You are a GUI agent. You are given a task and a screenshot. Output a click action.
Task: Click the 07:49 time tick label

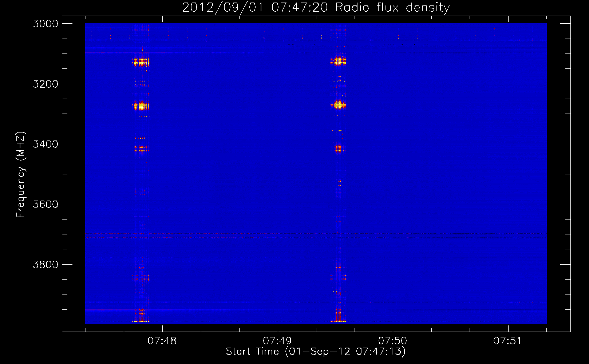pos(277,341)
